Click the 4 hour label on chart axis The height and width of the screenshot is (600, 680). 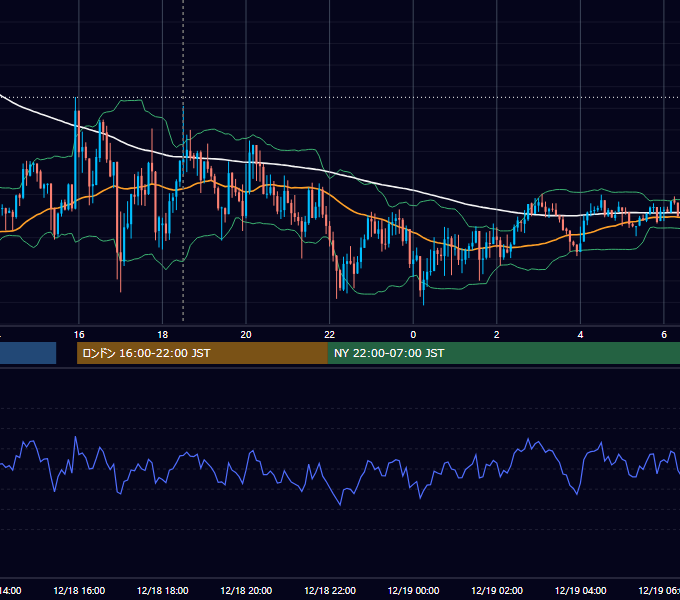pyautogui.click(x=580, y=335)
